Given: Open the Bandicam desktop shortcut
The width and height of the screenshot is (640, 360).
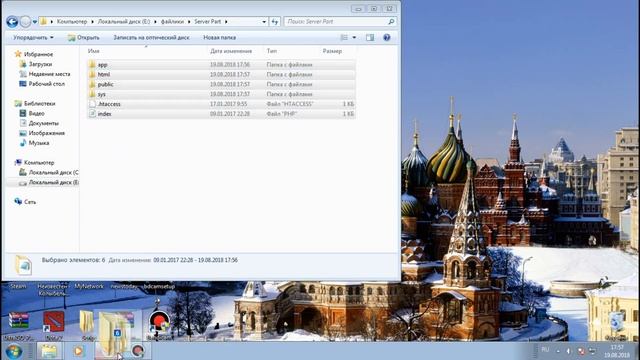Looking at the screenshot, I should pos(159,324).
